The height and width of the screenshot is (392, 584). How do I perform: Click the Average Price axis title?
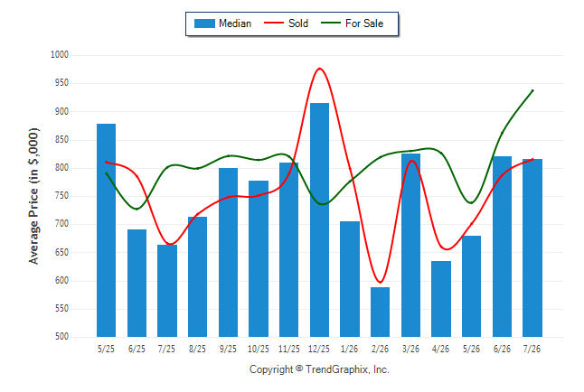point(33,196)
